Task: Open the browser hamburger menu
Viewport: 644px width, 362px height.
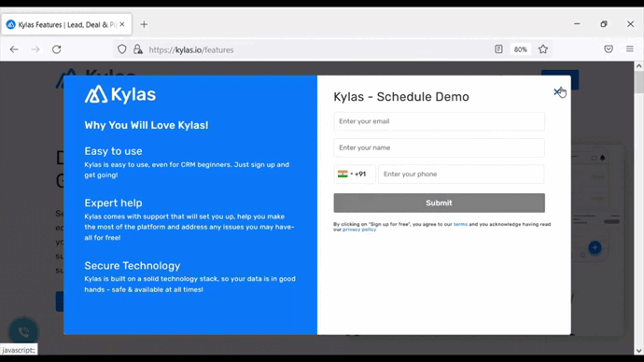Action: pyautogui.click(x=630, y=49)
